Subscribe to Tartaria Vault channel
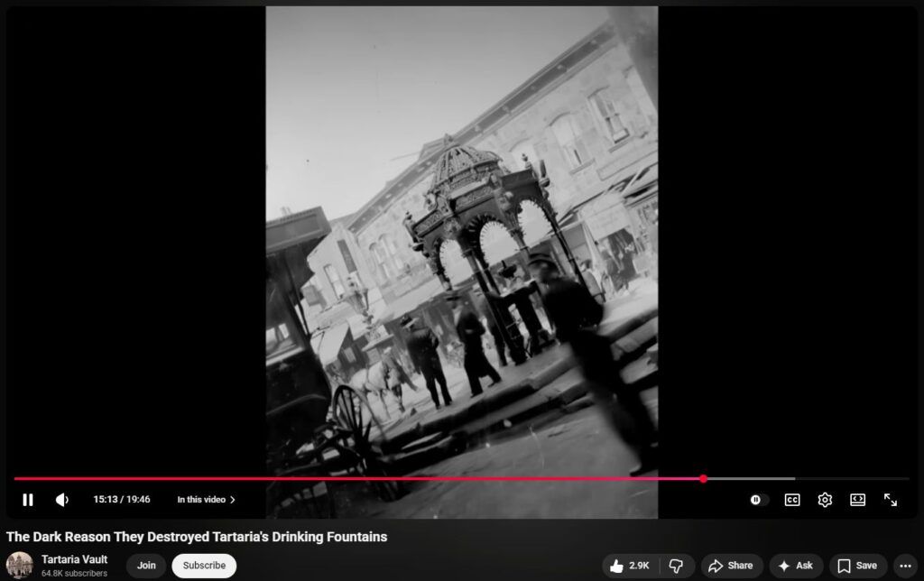This screenshot has height=581, width=924. (x=204, y=566)
